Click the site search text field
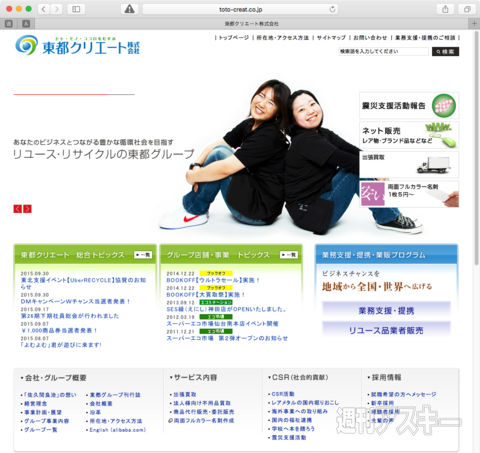The width and height of the screenshot is (480, 453). tap(383, 51)
